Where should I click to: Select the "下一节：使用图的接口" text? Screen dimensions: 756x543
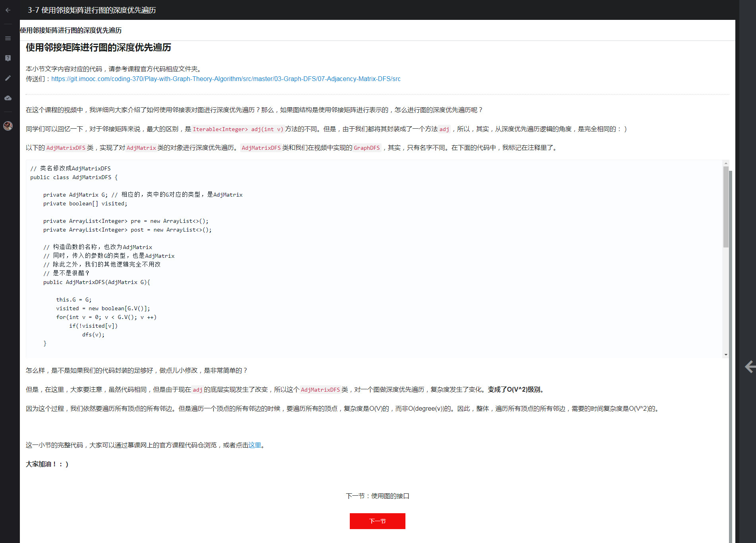click(377, 496)
